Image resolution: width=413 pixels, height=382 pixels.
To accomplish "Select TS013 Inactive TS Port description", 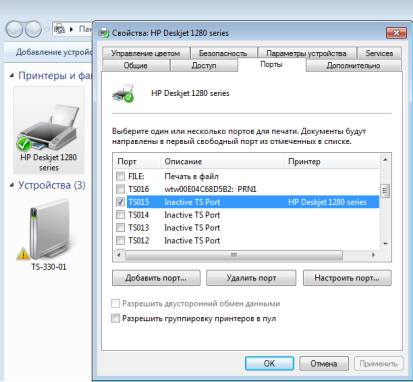I will pos(192,228).
